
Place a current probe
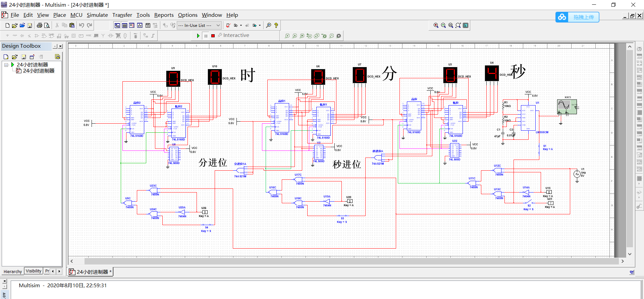click(x=294, y=36)
